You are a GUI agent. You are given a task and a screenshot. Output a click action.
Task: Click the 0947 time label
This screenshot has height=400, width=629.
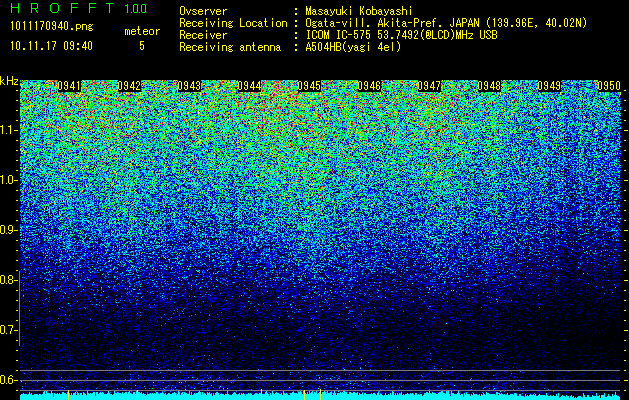coord(429,86)
